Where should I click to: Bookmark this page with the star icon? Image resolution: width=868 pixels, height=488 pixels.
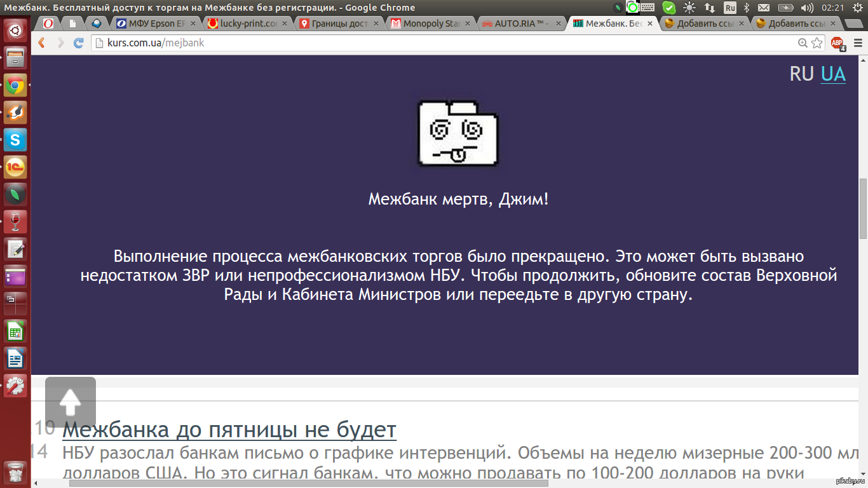point(817,43)
